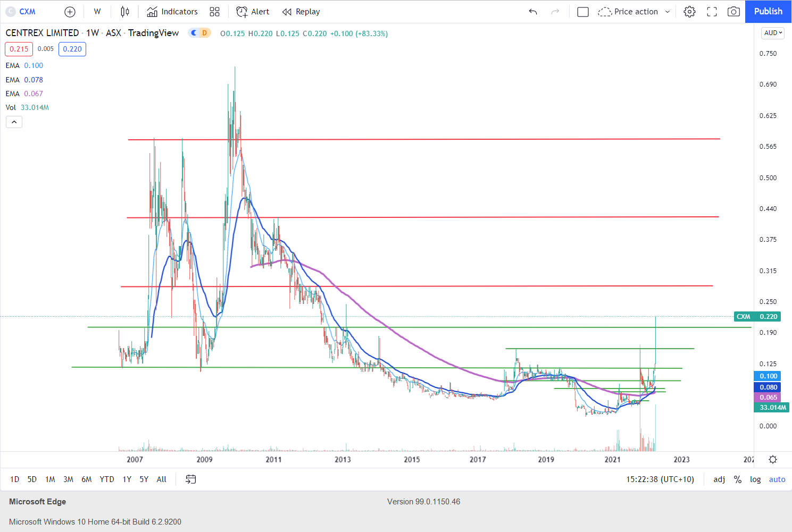Toggle log scale
The width and height of the screenshot is (792, 532).
click(755, 479)
